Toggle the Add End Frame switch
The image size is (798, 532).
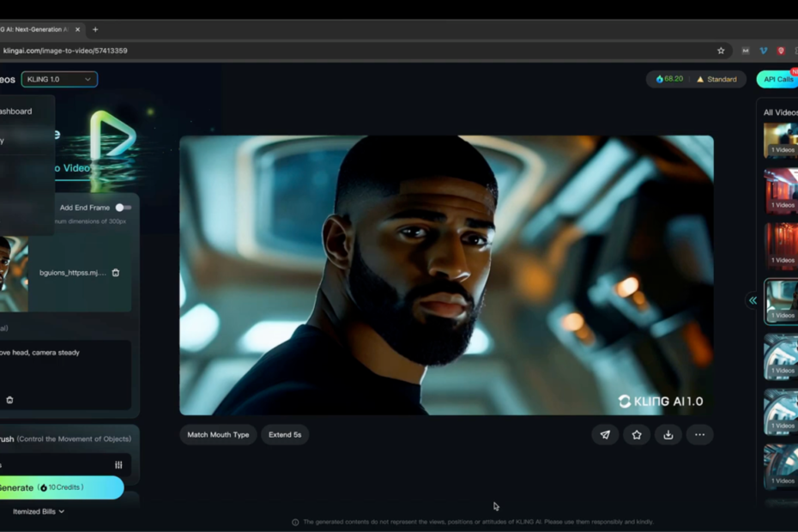tap(123, 207)
